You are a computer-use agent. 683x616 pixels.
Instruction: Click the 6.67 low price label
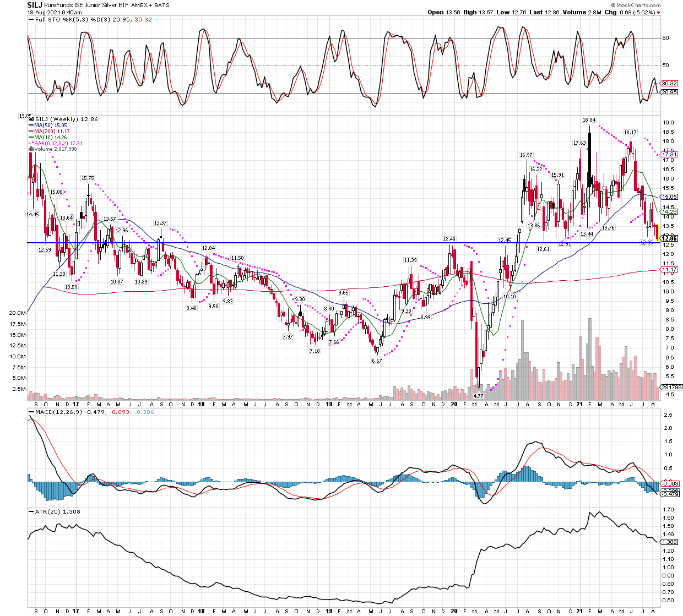pos(377,361)
